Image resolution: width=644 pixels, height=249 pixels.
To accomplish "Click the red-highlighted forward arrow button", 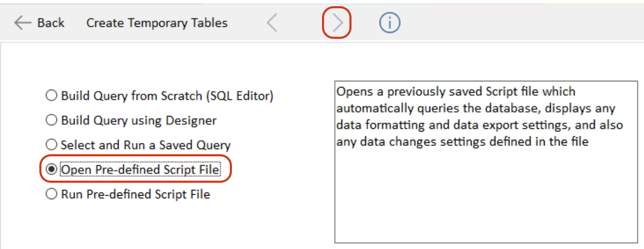I will pos(338,23).
